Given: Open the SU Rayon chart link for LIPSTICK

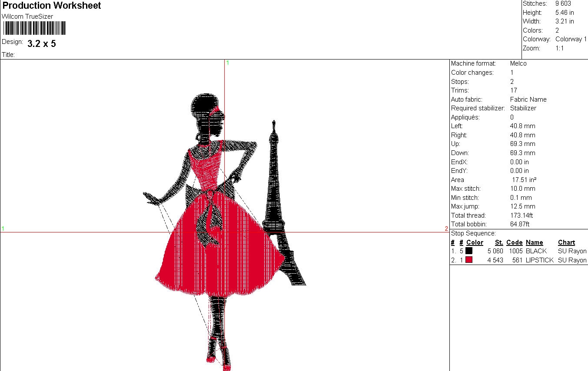Looking at the screenshot, I should [x=571, y=260].
